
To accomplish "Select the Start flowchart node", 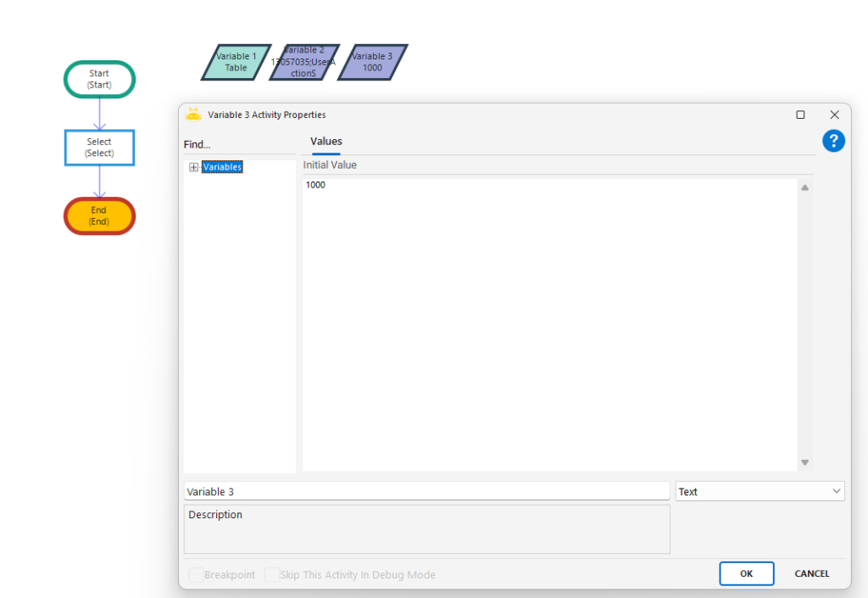I will click(x=99, y=80).
